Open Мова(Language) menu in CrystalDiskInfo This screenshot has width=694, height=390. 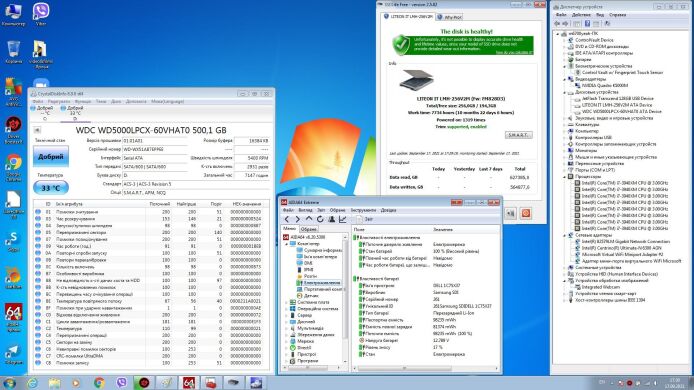pyautogui.click(x=167, y=101)
